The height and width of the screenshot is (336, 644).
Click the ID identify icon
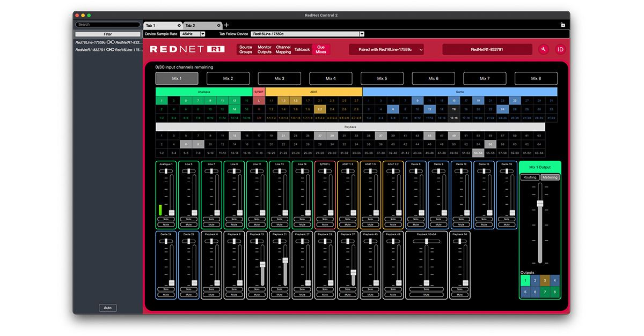560,49
